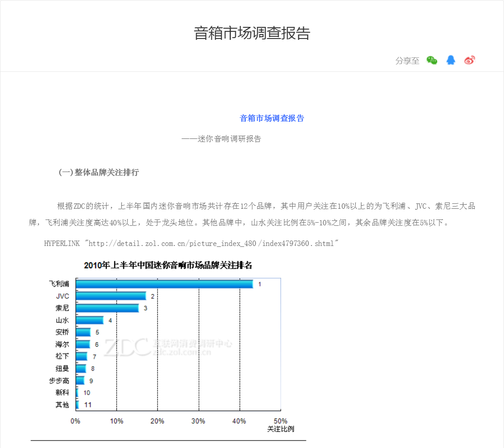Click the section heading (一)整体品牌关注排行
This screenshot has width=504, height=448.
pos(99,172)
